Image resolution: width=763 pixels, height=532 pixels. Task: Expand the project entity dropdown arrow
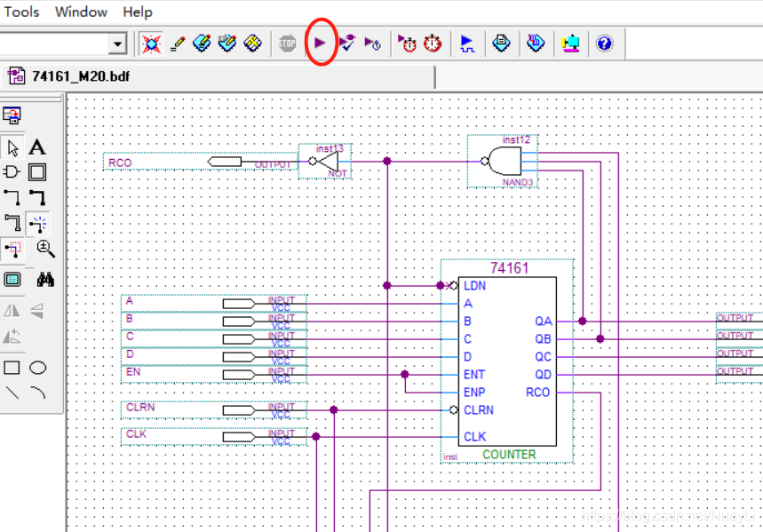(x=117, y=44)
